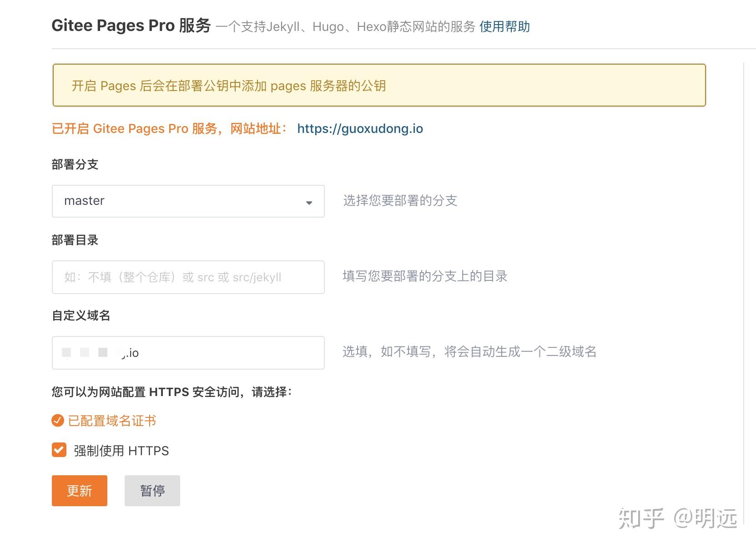Screen dimensions: 756x549
Task: Click the custom domain input ending in .io
Action: (x=188, y=353)
